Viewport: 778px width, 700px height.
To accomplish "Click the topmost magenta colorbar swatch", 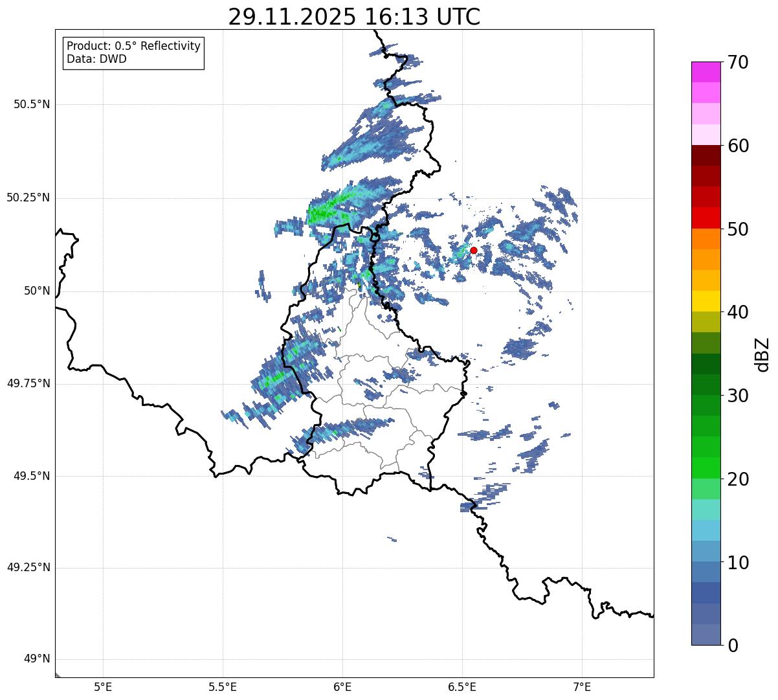I will coord(706,72).
